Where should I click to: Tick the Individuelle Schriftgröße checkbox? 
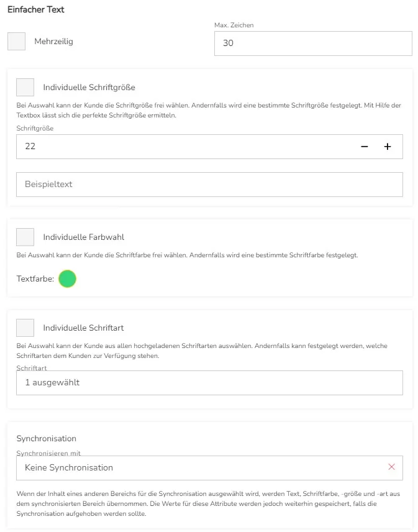pyautogui.click(x=25, y=88)
